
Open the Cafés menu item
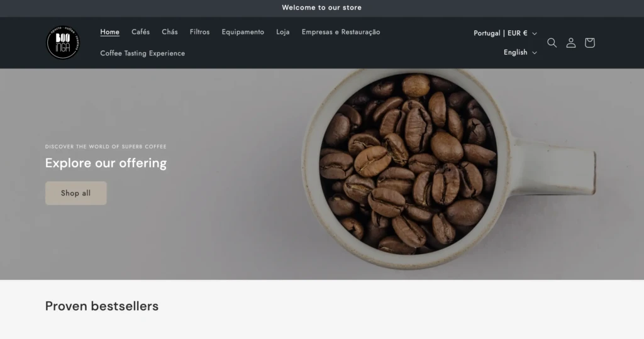click(x=140, y=32)
